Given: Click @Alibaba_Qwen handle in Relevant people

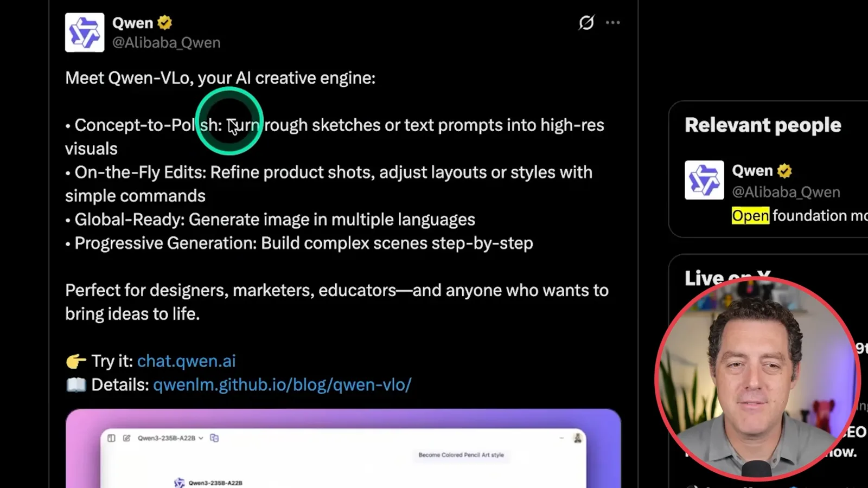Looking at the screenshot, I should coord(786,192).
